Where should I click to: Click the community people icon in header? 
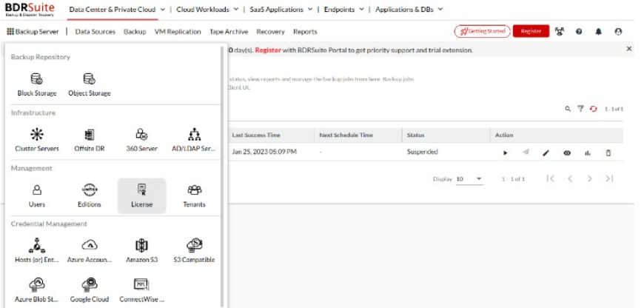click(560, 31)
